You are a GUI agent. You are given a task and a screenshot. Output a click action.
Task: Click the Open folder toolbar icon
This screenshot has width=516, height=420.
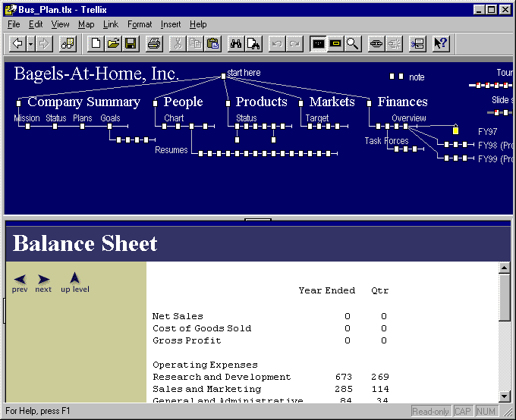click(x=113, y=44)
